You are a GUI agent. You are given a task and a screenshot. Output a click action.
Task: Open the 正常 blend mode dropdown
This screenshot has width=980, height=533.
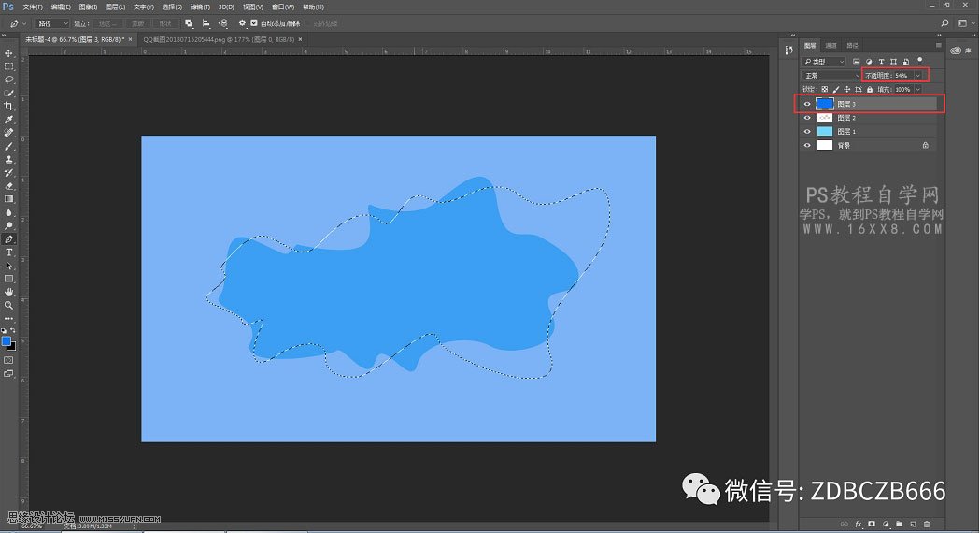(x=831, y=76)
